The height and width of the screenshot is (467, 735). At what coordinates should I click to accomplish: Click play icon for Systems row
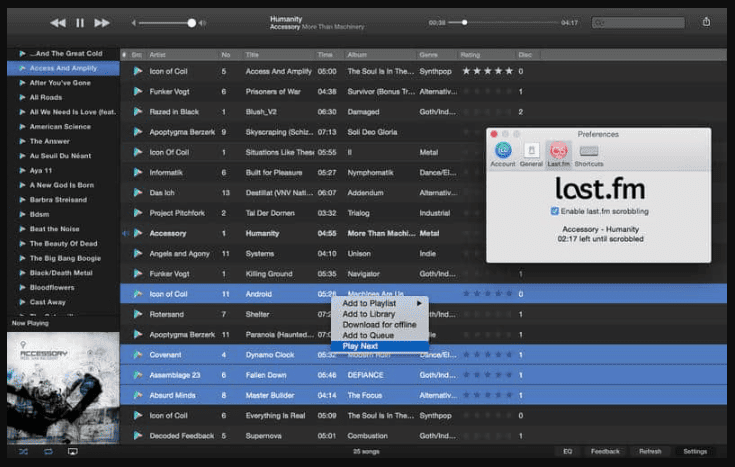click(x=138, y=254)
